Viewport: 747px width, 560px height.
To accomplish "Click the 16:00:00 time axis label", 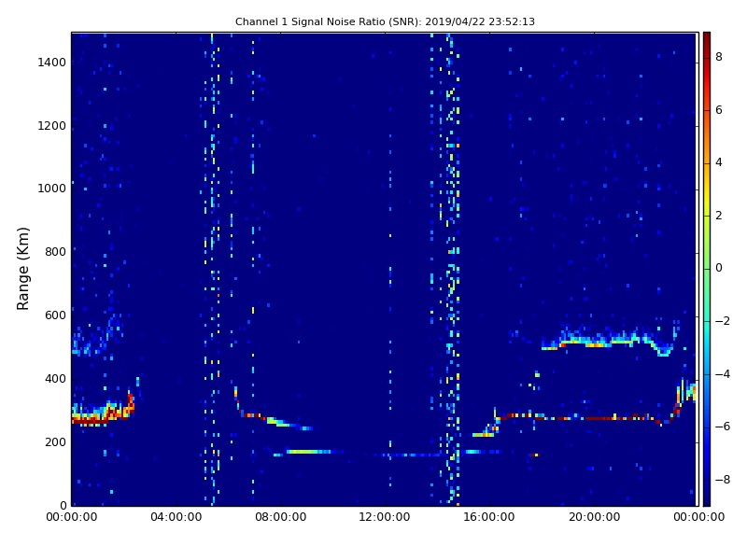I will [489, 517].
